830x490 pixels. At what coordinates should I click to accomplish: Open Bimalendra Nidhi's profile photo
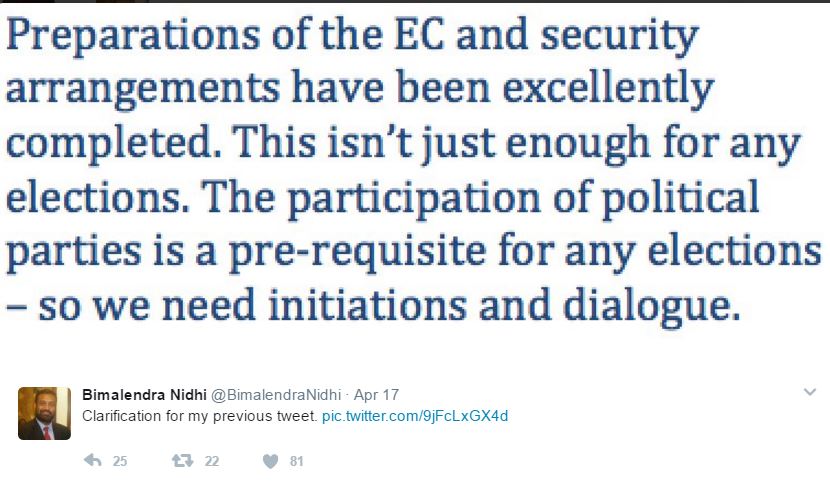pyautogui.click(x=44, y=413)
